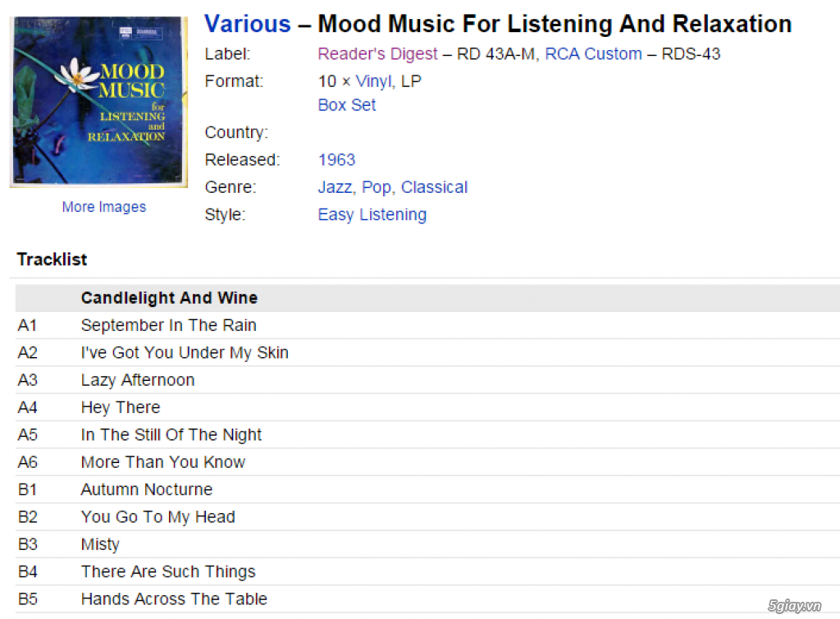Select track B3 Misty
Viewport: 840px width, 619px height.
click(100, 544)
